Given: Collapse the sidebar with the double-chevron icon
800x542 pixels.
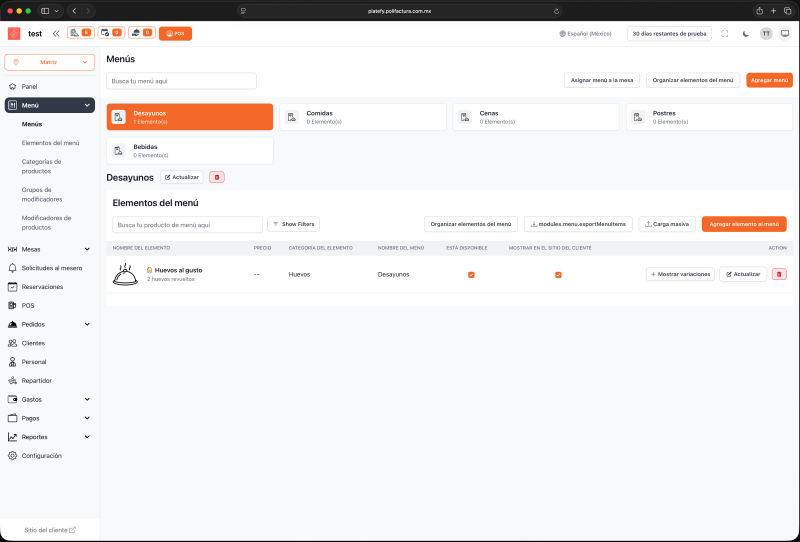Looking at the screenshot, I should [56, 33].
